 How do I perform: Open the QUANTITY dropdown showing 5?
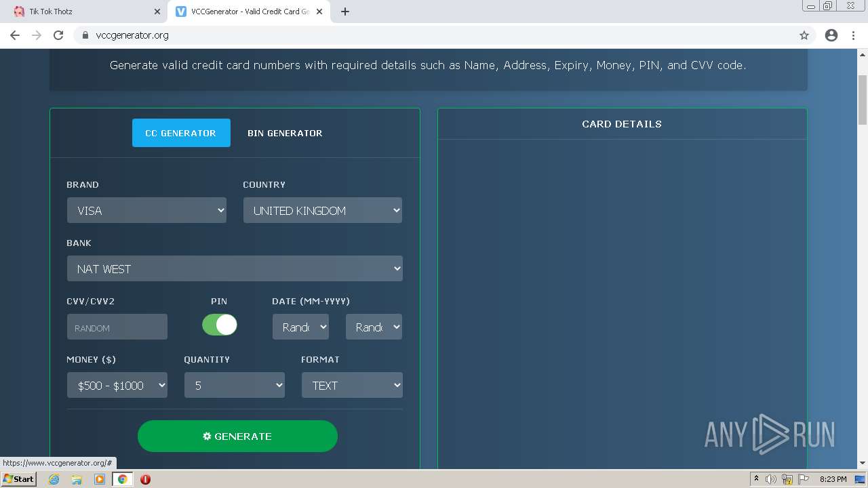(235, 386)
